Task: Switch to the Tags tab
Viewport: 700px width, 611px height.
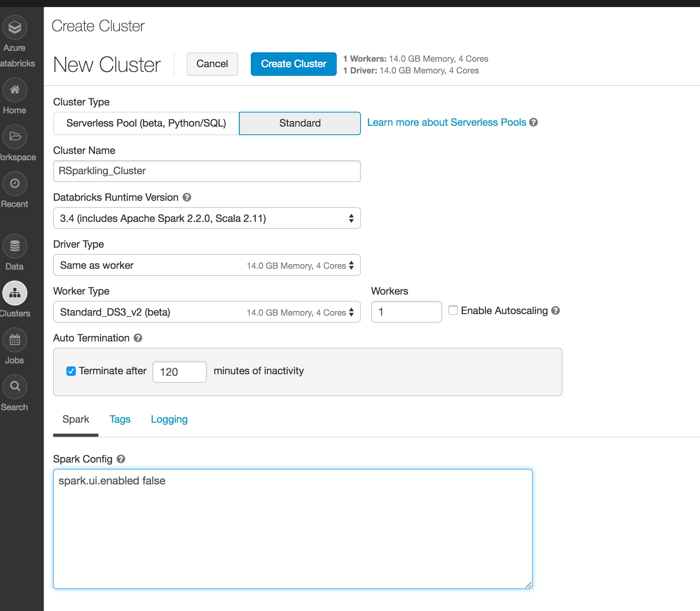Action: click(120, 419)
